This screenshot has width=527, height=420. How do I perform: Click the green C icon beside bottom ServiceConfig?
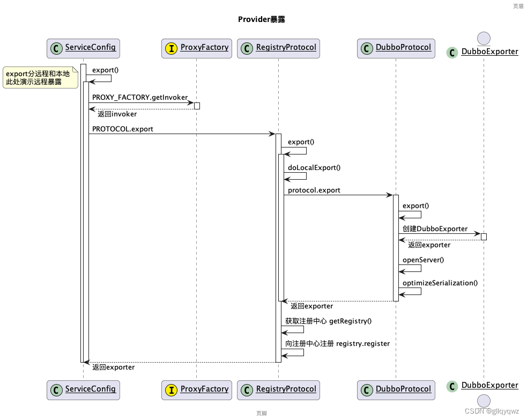pyautogui.click(x=56, y=390)
